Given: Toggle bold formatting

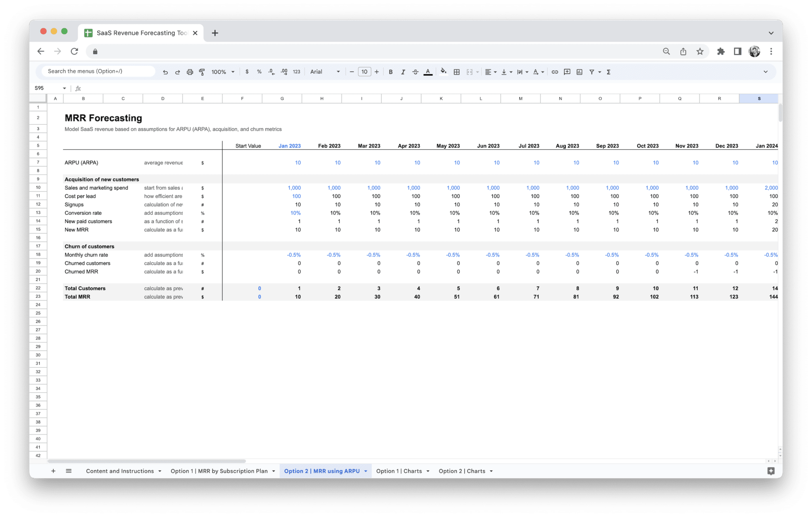Looking at the screenshot, I should tap(391, 72).
